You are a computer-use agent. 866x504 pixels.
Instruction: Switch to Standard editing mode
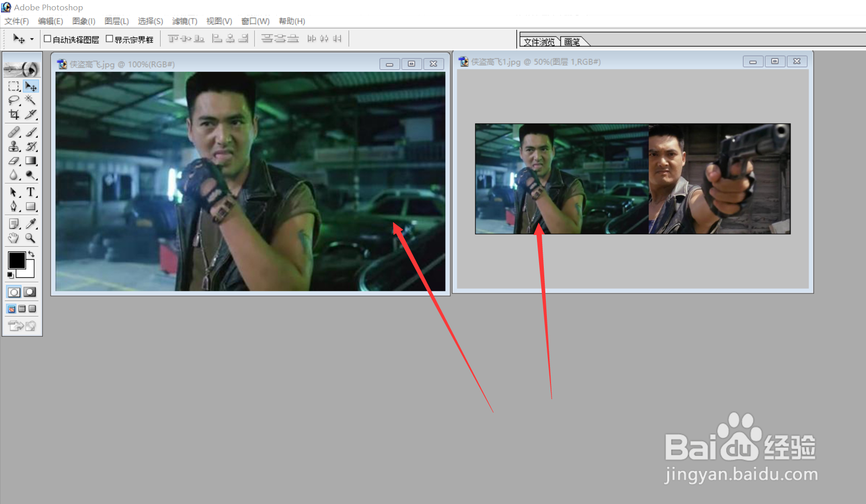(x=14, y=292)
